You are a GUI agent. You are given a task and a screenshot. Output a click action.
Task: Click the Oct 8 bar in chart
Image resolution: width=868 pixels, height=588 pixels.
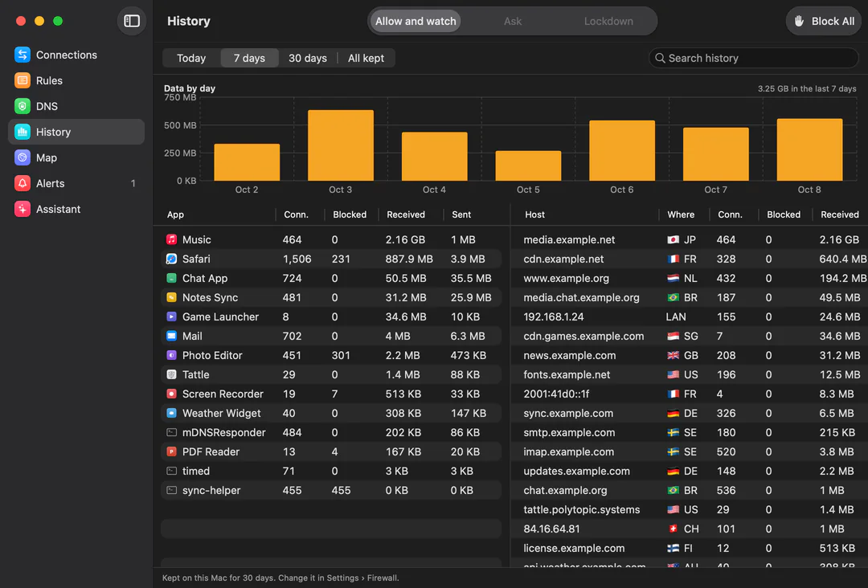pyautogui.click(x=809, y=149)
